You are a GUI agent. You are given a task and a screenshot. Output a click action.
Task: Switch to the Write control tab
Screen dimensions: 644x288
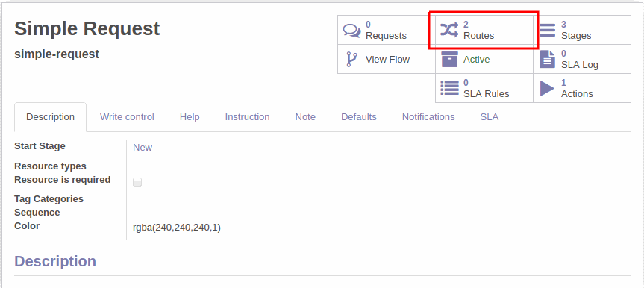pyautogui.click(x=127, y=117)
